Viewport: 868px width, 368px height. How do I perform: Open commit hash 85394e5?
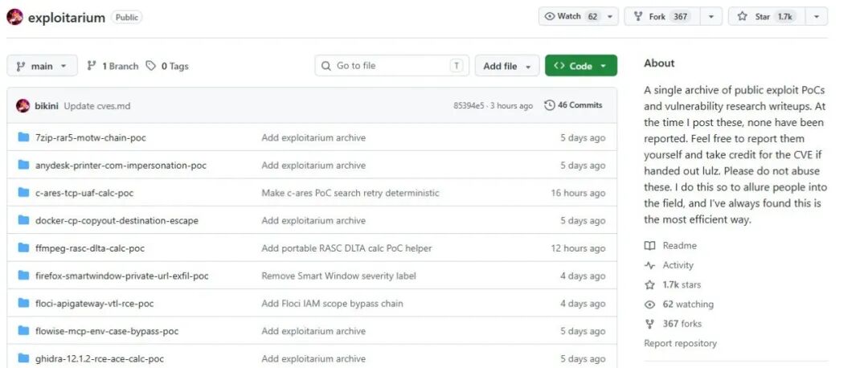pos(467,106)
